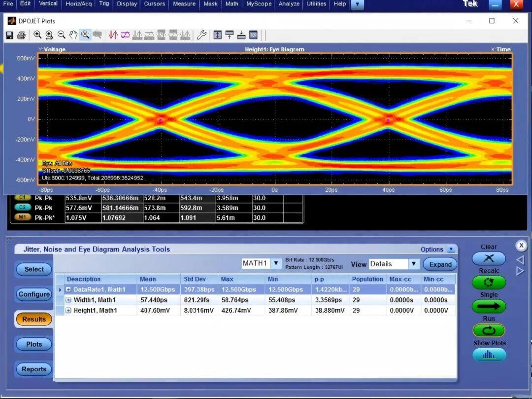Click the Plots button

click(34, 344)
